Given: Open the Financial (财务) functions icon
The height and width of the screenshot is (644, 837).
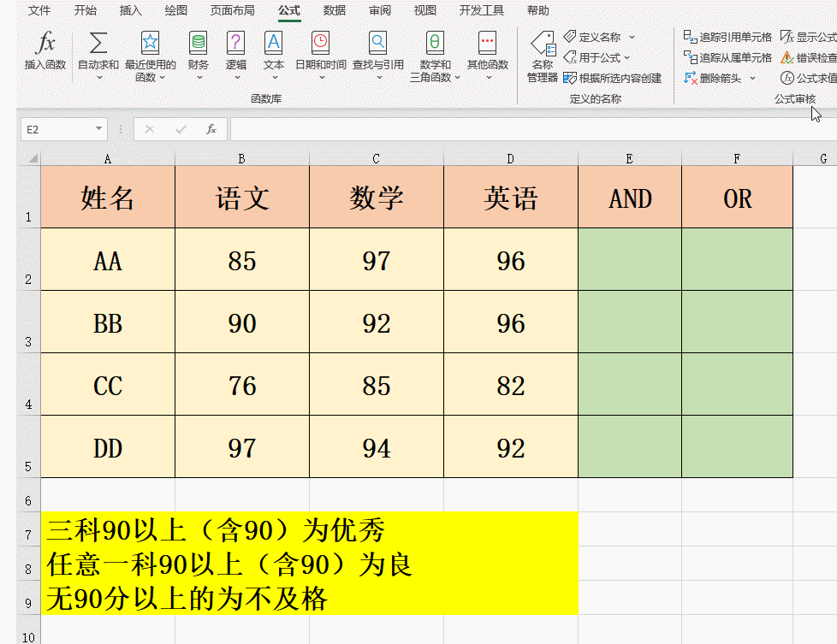Looking at the screenshot, I should [x=198, y=43].
